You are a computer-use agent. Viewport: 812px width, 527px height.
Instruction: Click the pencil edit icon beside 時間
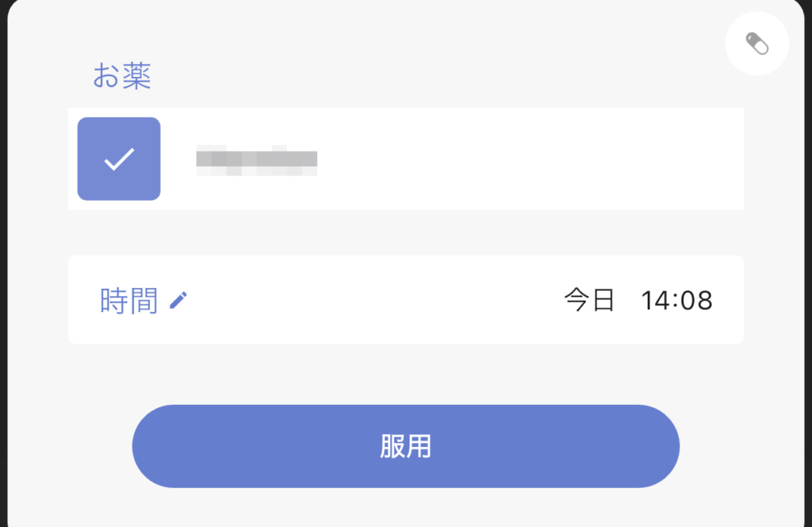[178, 300]
